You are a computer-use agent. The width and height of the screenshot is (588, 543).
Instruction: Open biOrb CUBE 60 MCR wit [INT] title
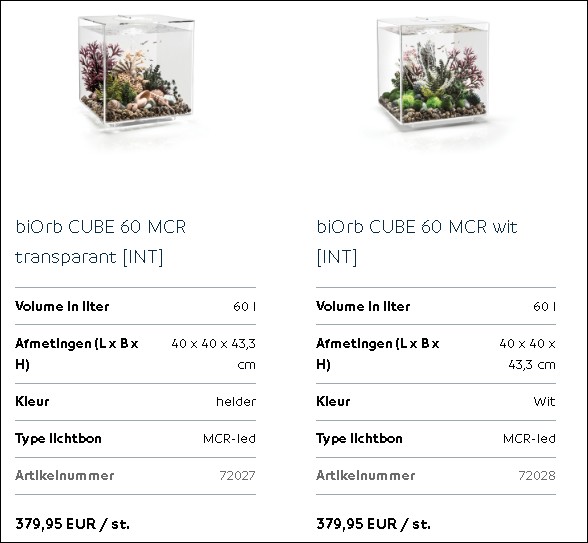click(x=417, y=242)
